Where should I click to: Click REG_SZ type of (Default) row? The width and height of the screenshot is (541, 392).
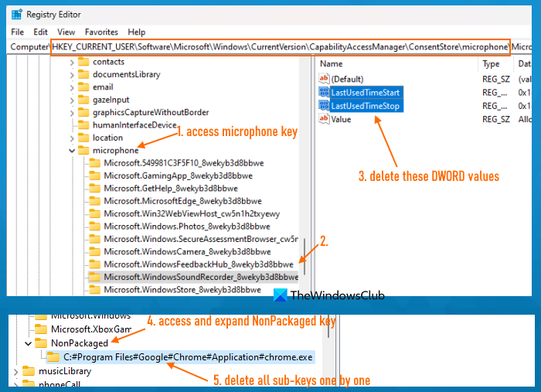[x=496, y=79]
